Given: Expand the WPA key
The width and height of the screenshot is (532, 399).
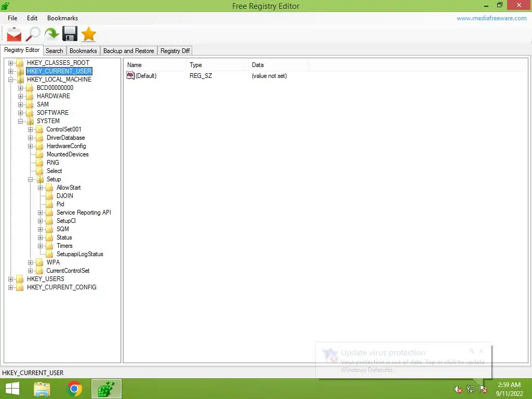Looking at the screenshot, I should [30, 262].
